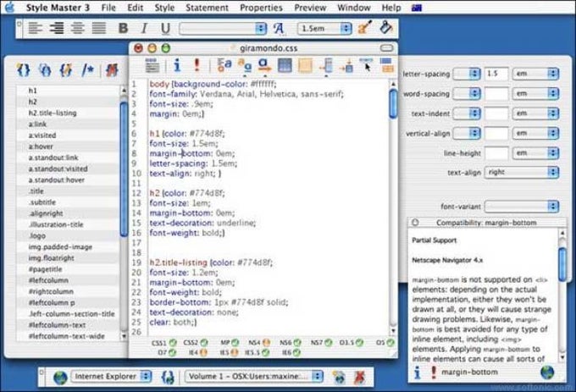Toggle Underline formatting
Screen dimensions: 576x392
click(x=165, y=28)
